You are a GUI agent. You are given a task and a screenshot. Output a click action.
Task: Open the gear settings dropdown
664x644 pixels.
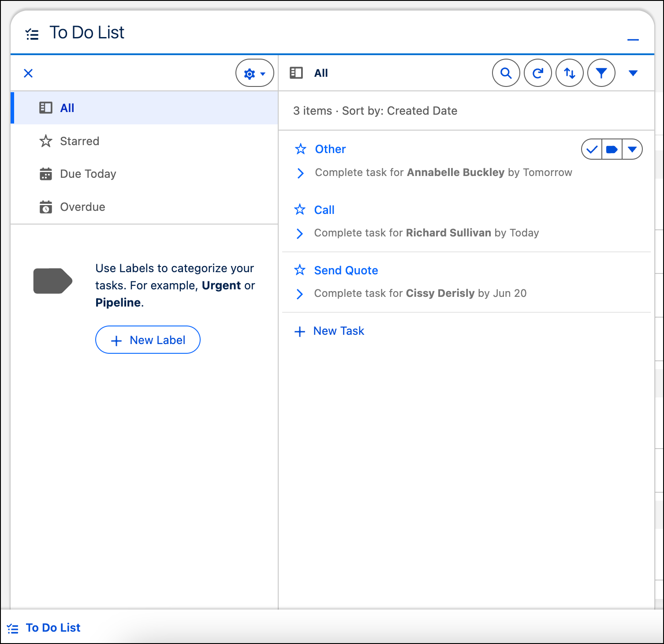coord(255,73)
